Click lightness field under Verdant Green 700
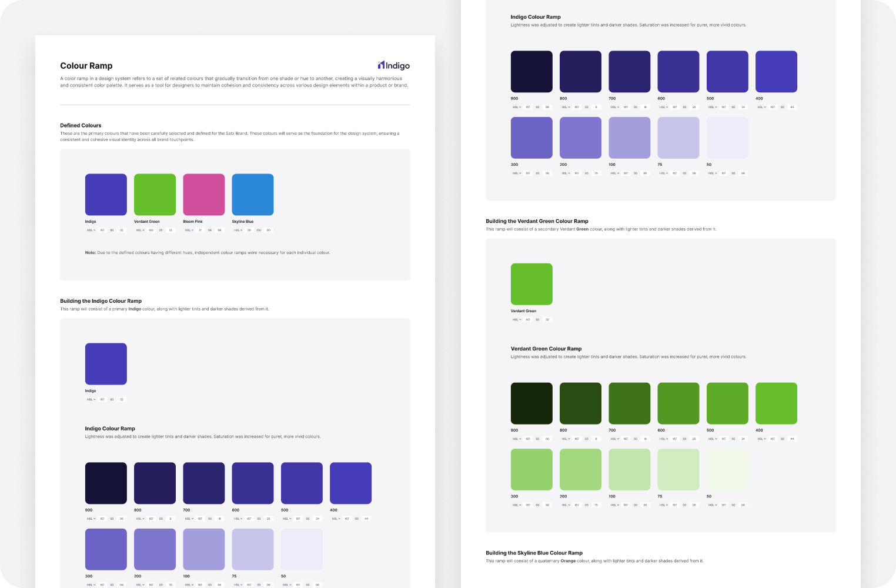The width and height of the screenshot is (896, 588). click(x=645, y=439)
